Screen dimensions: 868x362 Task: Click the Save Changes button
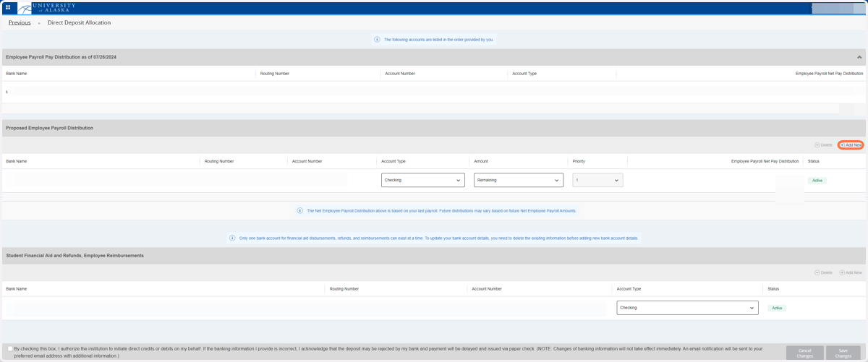tap(843, 353)
